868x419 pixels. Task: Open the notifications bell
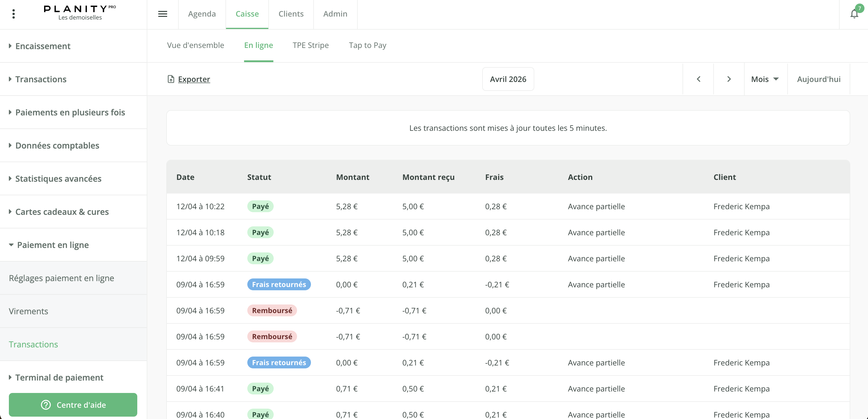point(854,14)
